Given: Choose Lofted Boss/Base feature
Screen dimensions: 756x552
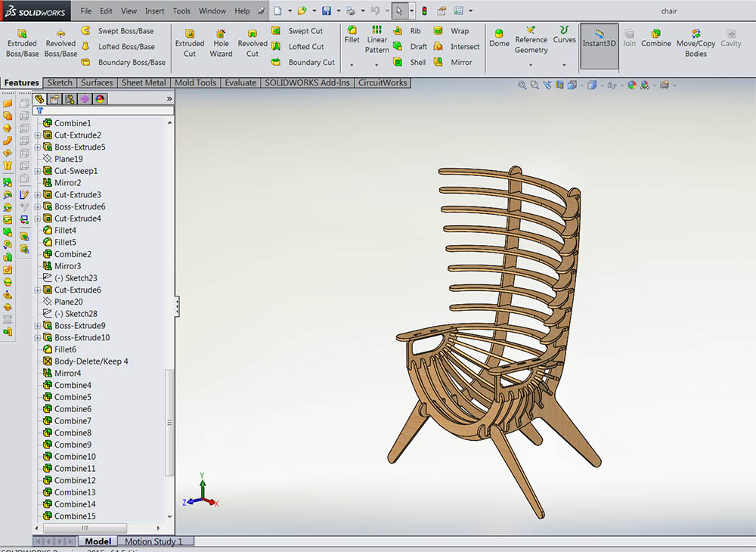Looking at the screenshot, I should point(118,46).
